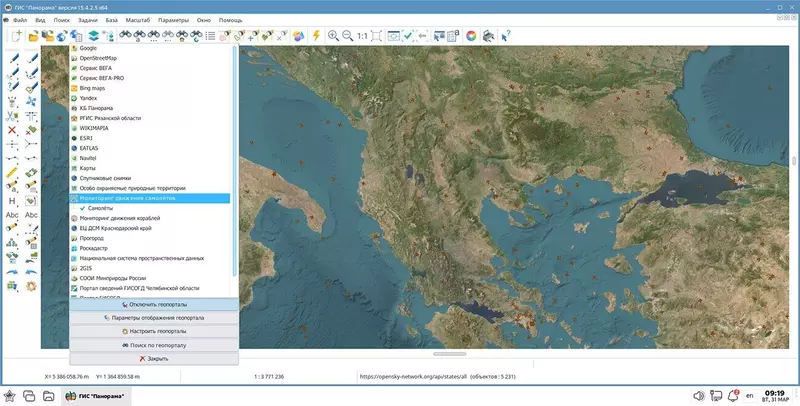
Task: Click the ГИС Панорама taskbar button
Action: coord(97,397)
